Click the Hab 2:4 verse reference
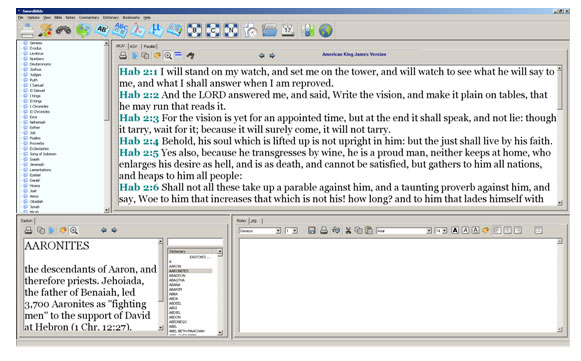The width and height of the screenshot is (581, 361). point(139,141)
